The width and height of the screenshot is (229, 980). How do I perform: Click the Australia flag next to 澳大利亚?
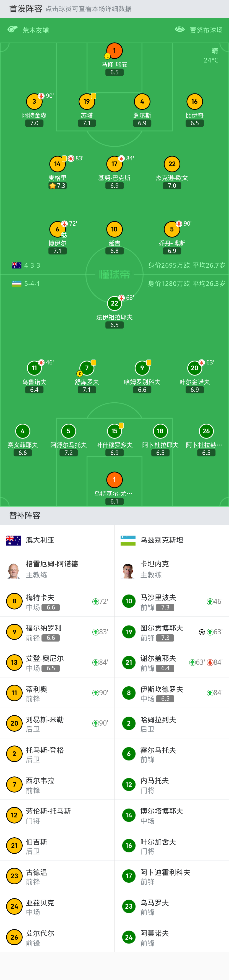[x=14, y=540]
